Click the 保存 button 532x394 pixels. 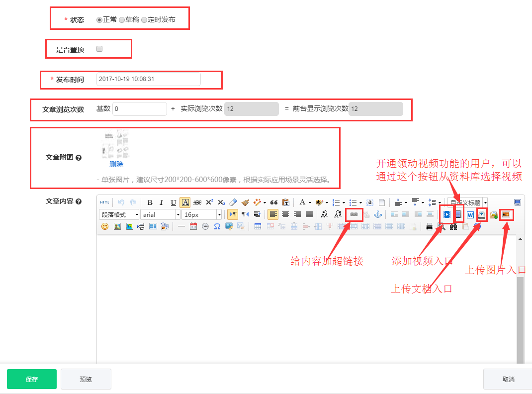click(x=31, y=379)
